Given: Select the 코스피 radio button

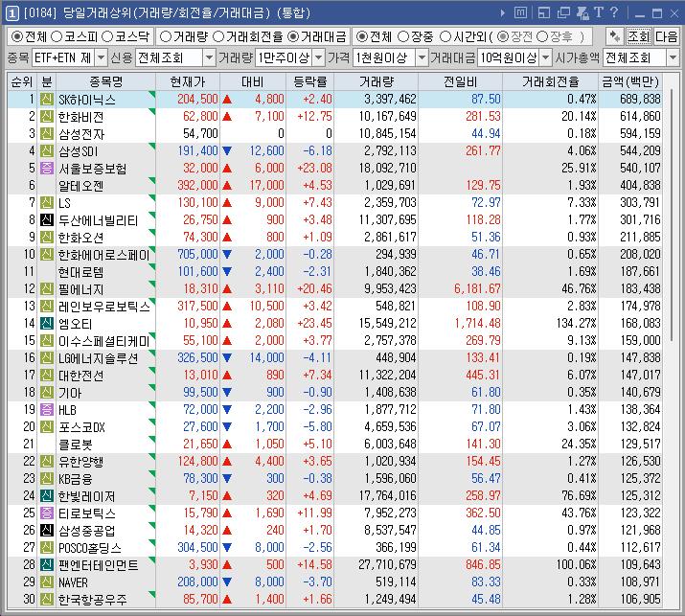Looking at the screenshot, I should click(57, 36).
